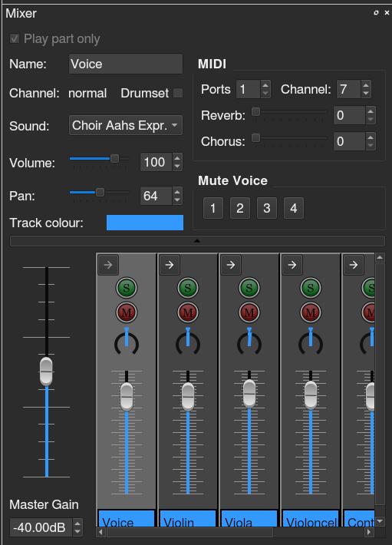Toggle mute for voice 3
The height and width of the screenshot is (545, 392).
pyautogui.click(x=267, y=208)
